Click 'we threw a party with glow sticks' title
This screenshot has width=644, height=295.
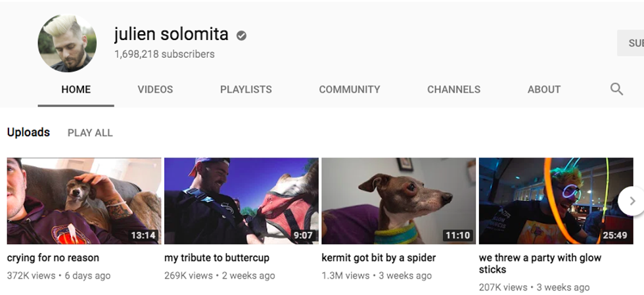[540, 263]
